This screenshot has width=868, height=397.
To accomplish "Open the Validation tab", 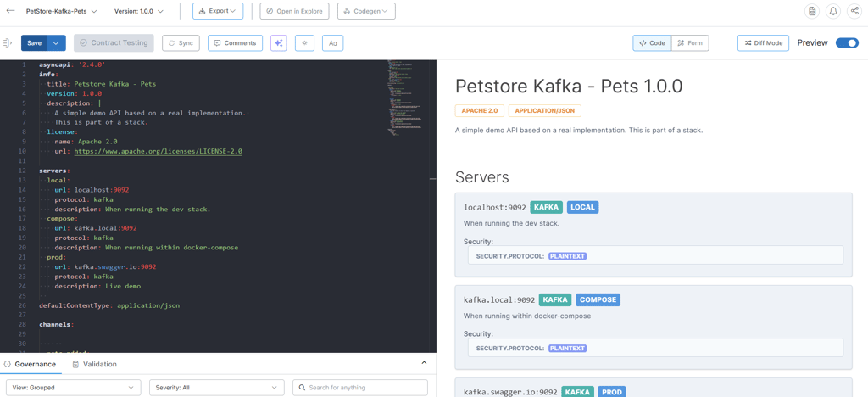I will [95, 364].
